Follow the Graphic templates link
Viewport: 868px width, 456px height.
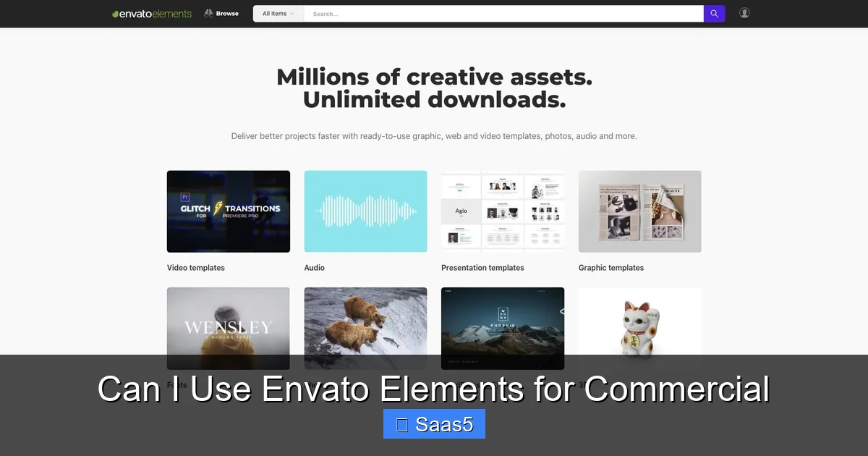(x=611, y=268)
